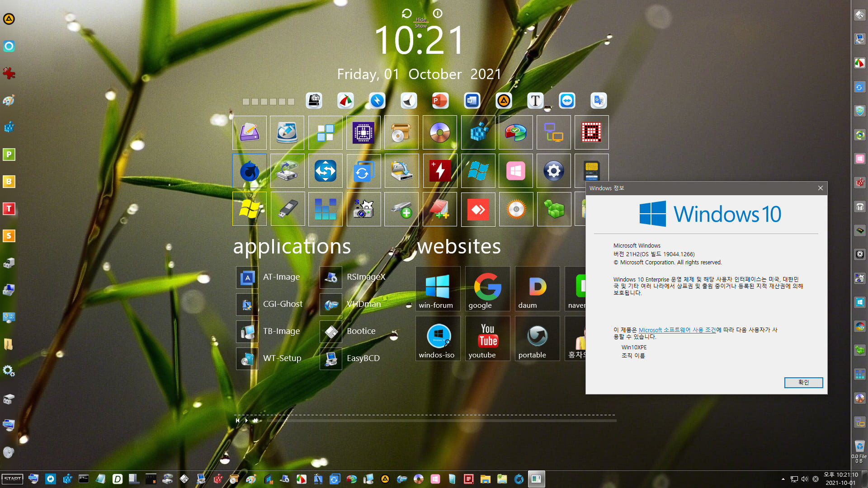Open the youtube website tile
Screen dimensions: 868x488
point(487,338)
